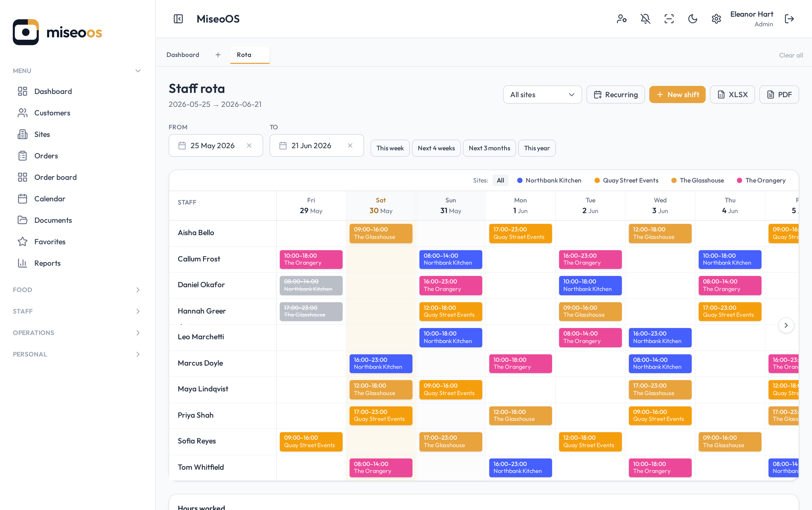Export rota as PDF
The height and width of the screenshot is (510, 812).
click(x=779, y=94)
